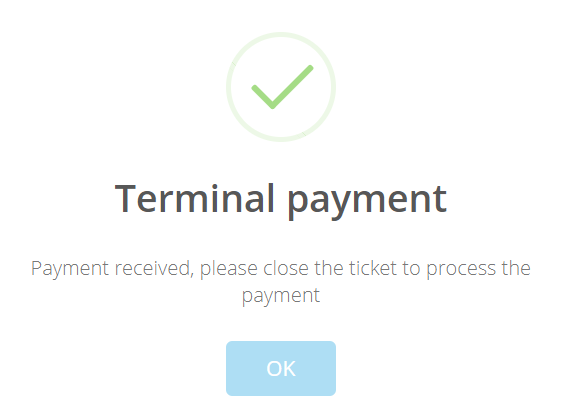Click the long stroke of the checkmark

[292, 87]
